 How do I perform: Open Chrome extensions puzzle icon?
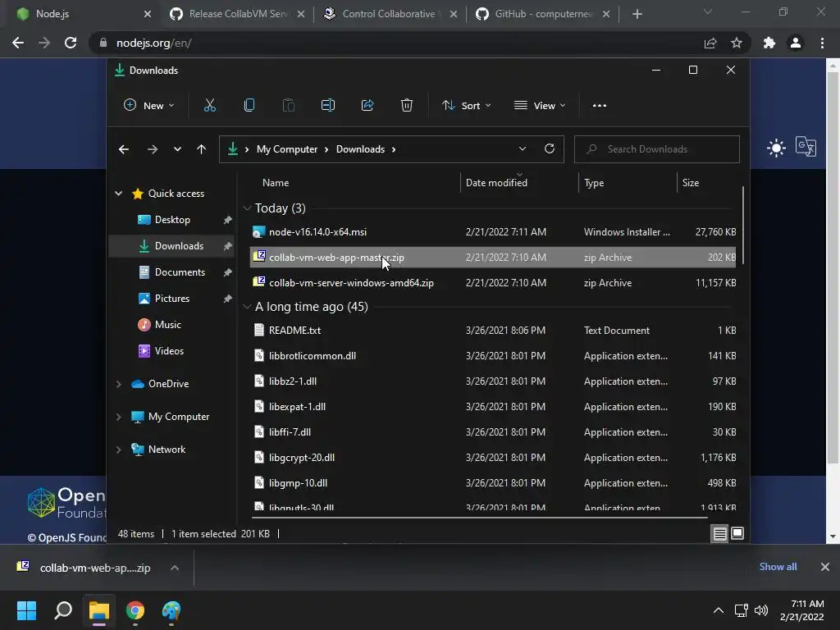click(769, 43)
